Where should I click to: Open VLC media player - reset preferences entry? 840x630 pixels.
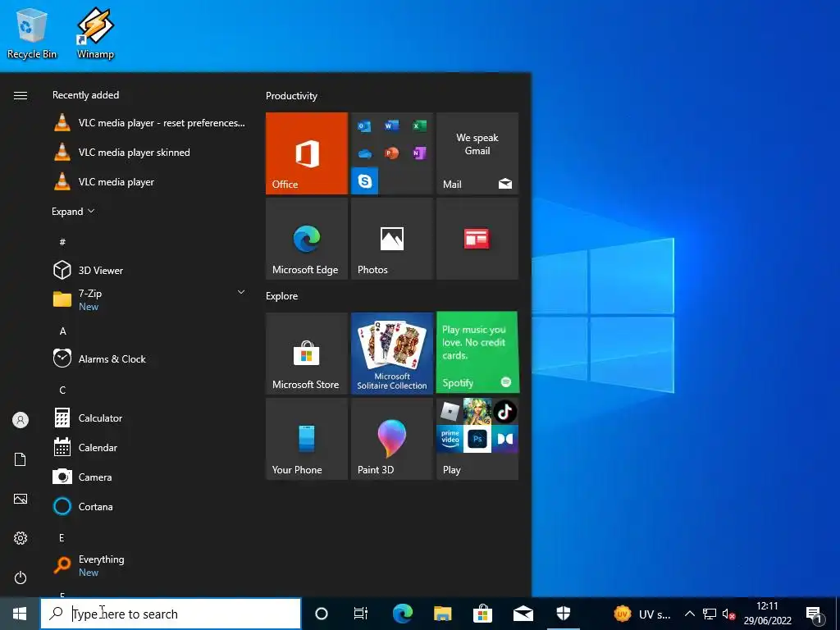tap(149, 123)
